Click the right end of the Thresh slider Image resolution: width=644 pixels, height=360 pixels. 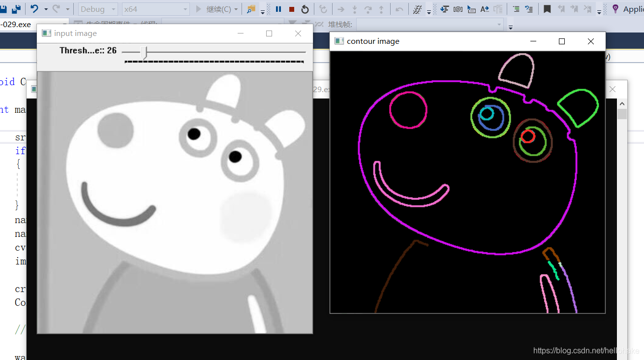tap(305, 52)
